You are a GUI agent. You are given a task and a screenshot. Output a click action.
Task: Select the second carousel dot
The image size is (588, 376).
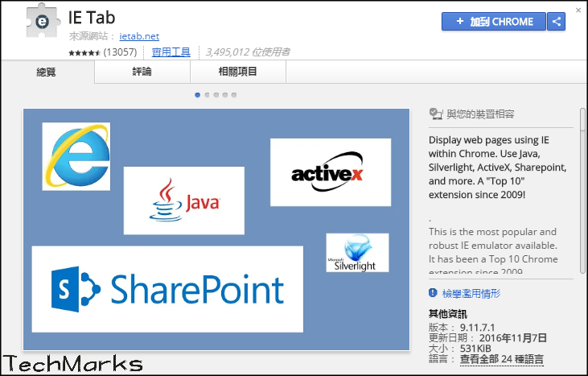207,95
